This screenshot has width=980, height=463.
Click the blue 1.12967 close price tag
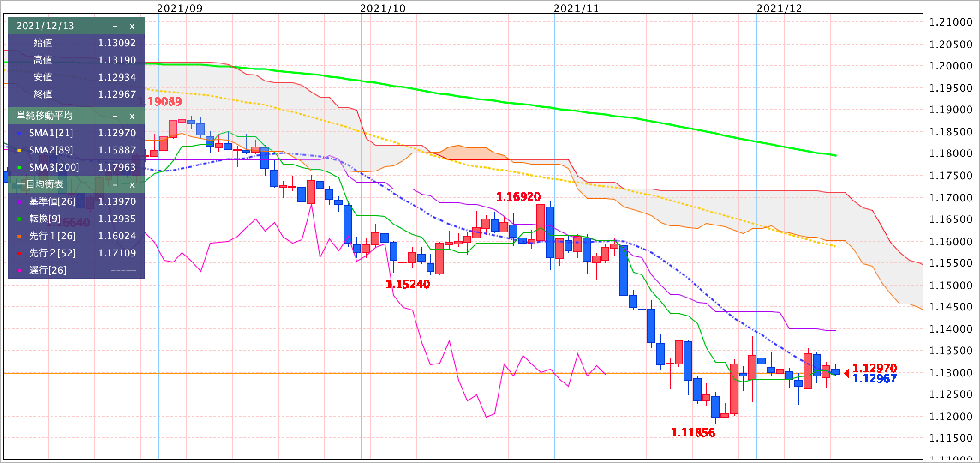[x=875, y=379]
